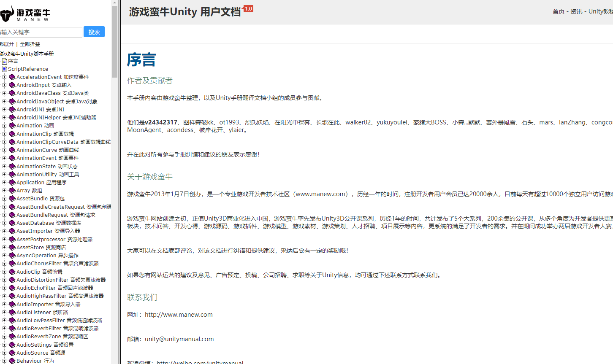Click the 联系我们 subheading
The image size is (613, 364).
[x=142, y=297]
